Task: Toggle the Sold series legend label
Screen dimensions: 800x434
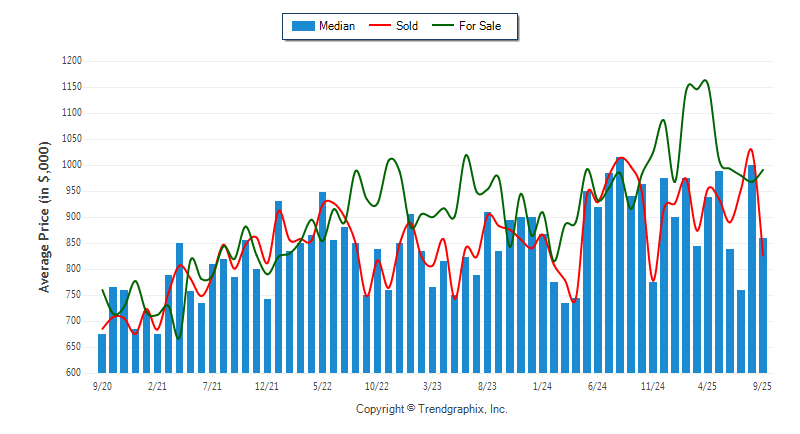Action: (409, 26)
